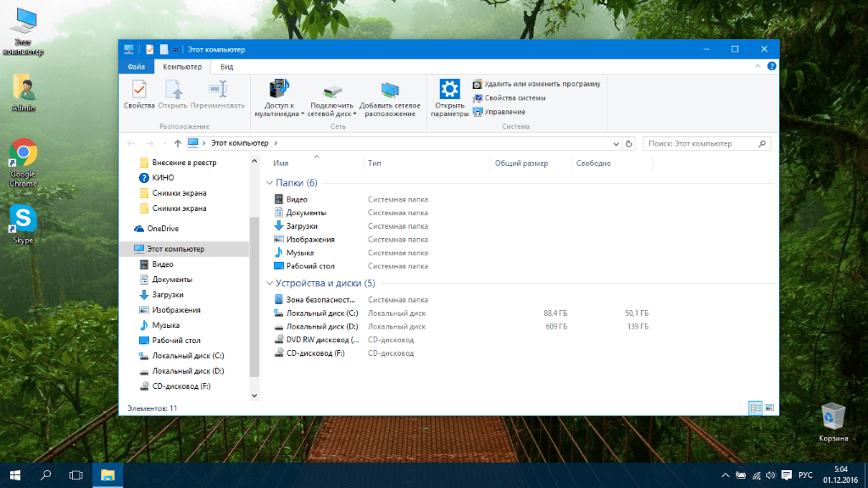Open the Вид ribbon tab
The height and width of the screenshot is (488, 868).
[x=226, y=66]
